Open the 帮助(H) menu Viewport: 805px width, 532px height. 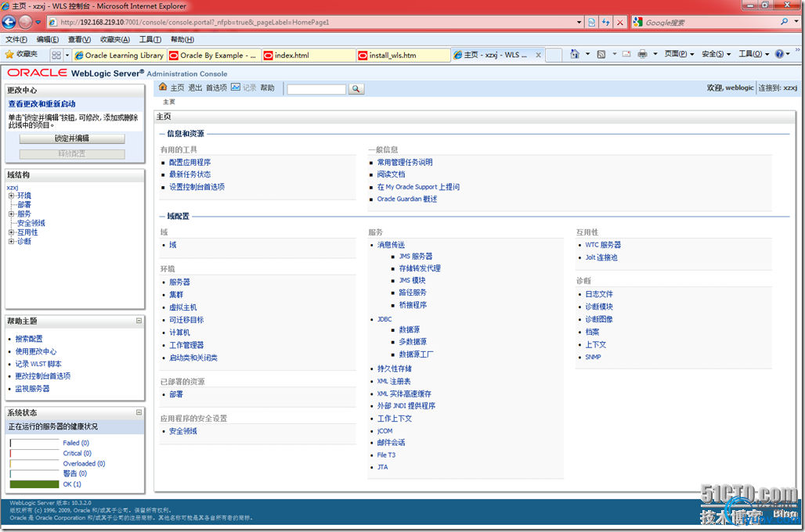(182, 39)
